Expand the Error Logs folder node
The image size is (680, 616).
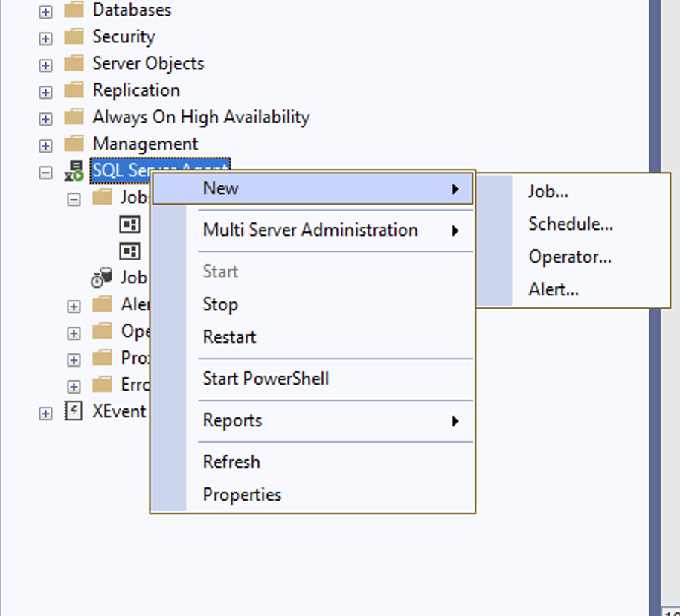pyautogui.click(x=74, y=387)
